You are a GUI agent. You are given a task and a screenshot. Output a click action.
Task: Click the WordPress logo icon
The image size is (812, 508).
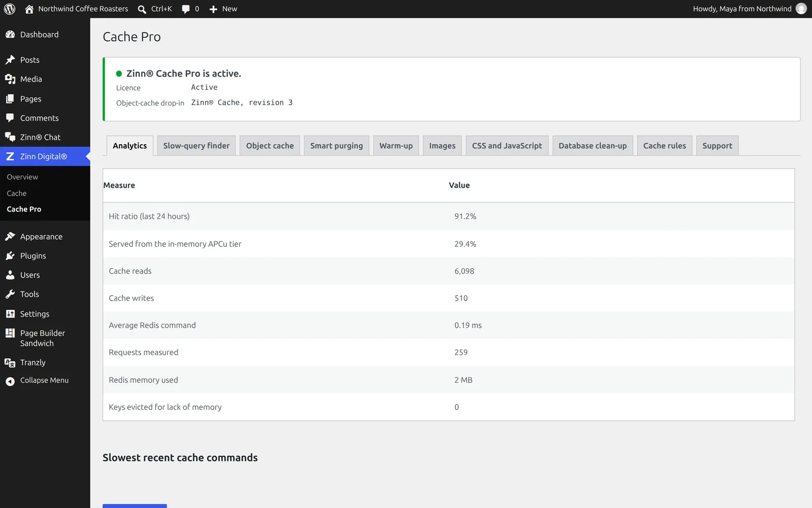point(10,9)
